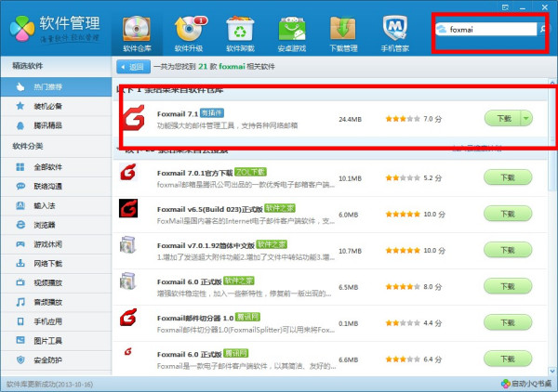Open 手机管家 phone manager
The width and height of the screenshot is (558, 392).
click(x=395, y=34)
